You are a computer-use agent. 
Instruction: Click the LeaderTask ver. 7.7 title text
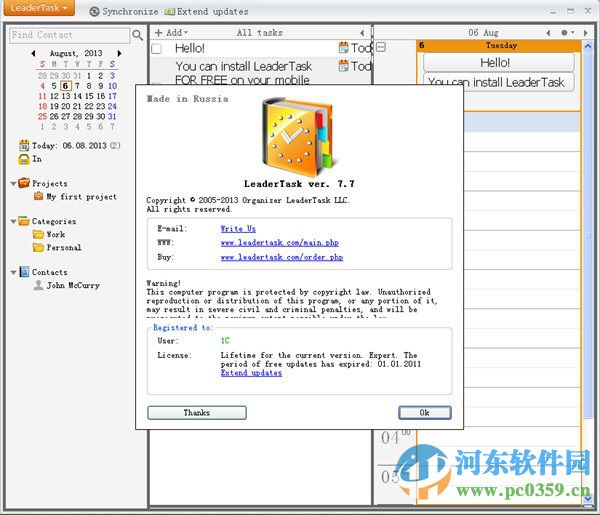pyautogui.click(x=299, y=184)
